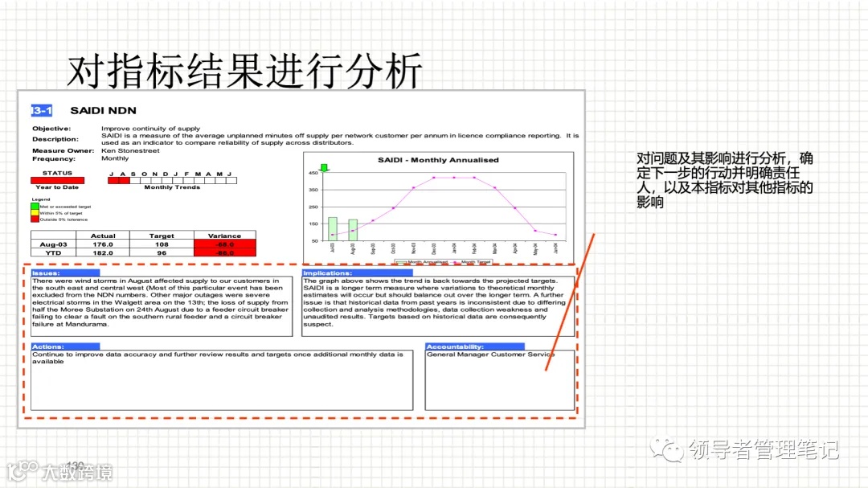The image size is (868, 488).
Task: Select the YTD row label
Action: tap(54, 252)
